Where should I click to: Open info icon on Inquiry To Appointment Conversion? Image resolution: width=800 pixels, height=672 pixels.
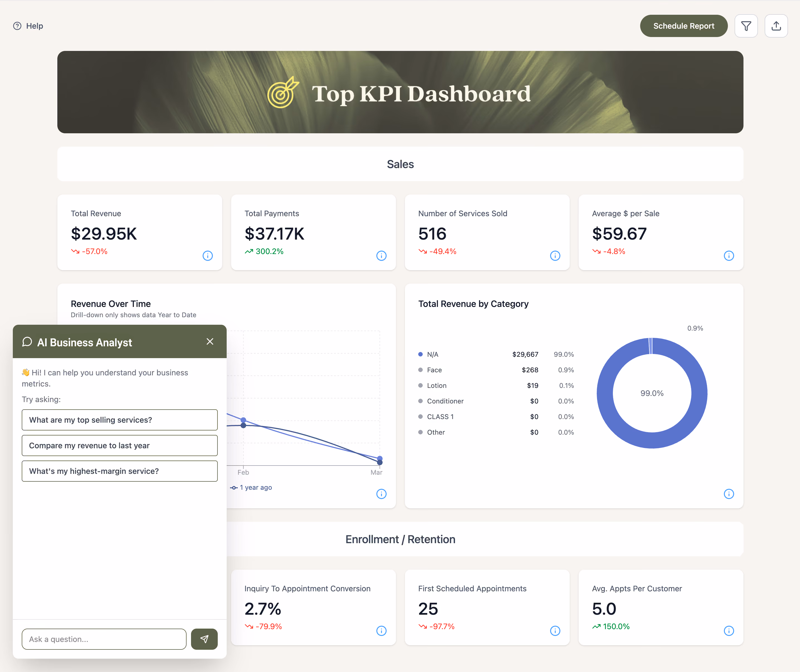tap(381, 631)
